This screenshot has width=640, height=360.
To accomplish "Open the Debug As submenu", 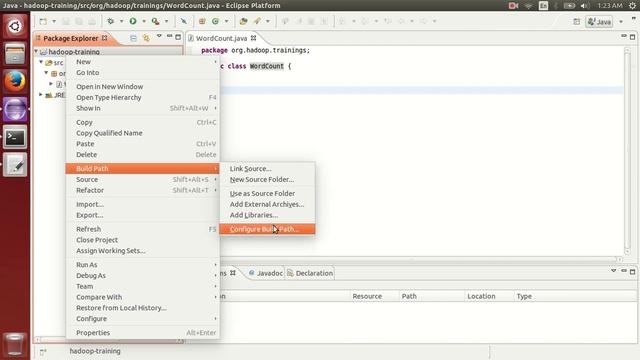I will coord(142,276).
